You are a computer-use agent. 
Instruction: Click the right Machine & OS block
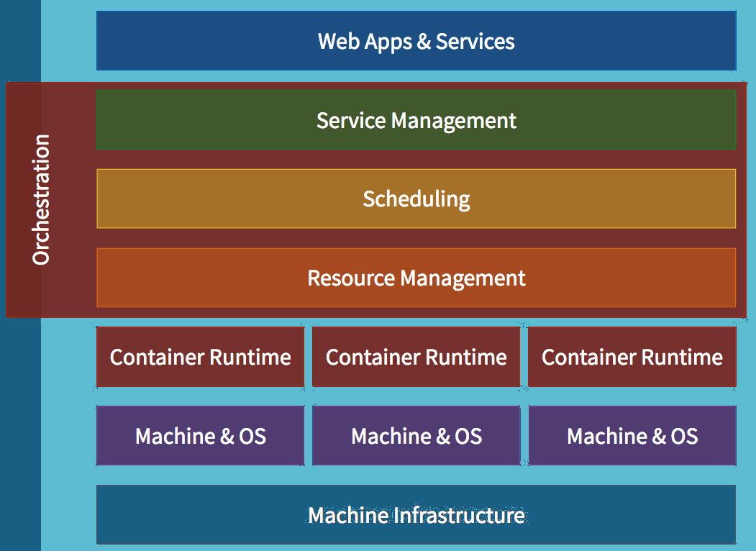coord(632,435)
